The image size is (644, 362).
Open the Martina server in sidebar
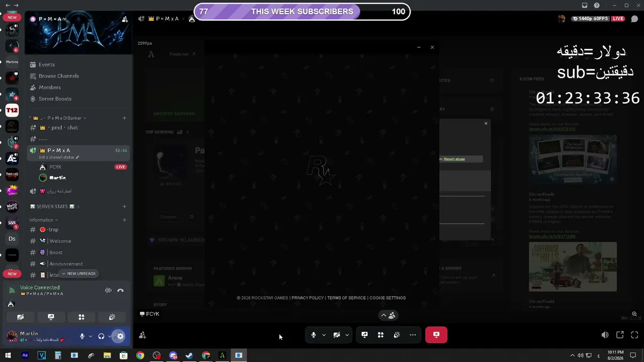coord(12,62)
